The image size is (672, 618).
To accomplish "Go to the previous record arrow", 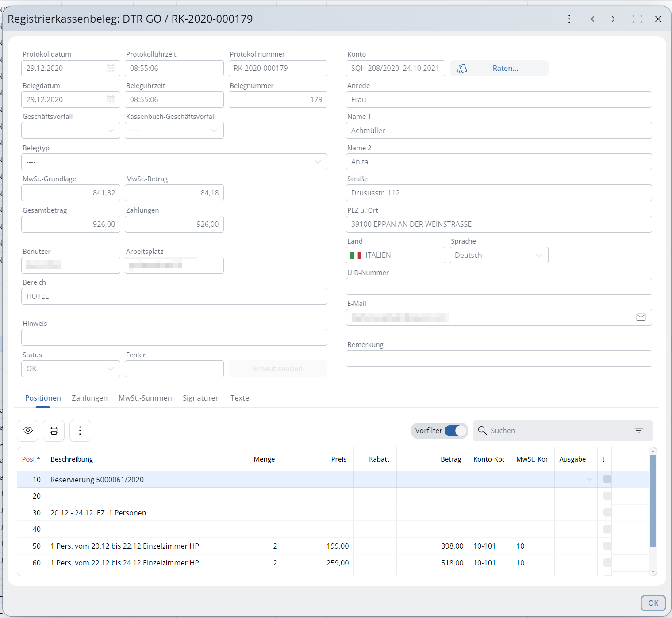I will coord(593,19).
